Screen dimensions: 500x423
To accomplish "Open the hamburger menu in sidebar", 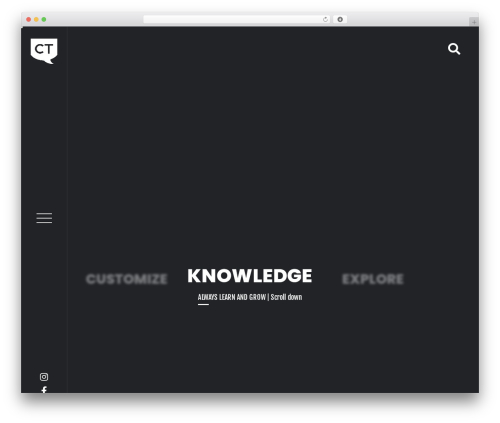I will pyautogui.click(x=44, y=218).
